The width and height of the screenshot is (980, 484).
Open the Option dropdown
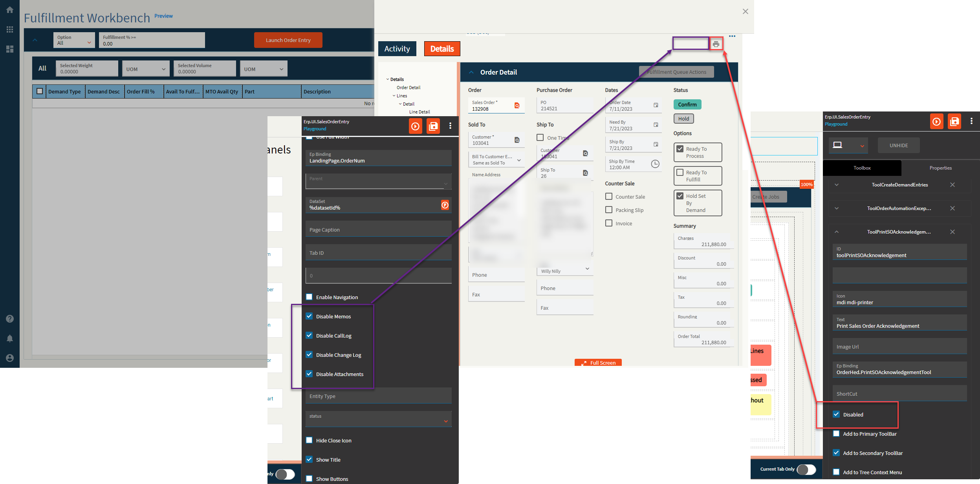coord(74,40)
